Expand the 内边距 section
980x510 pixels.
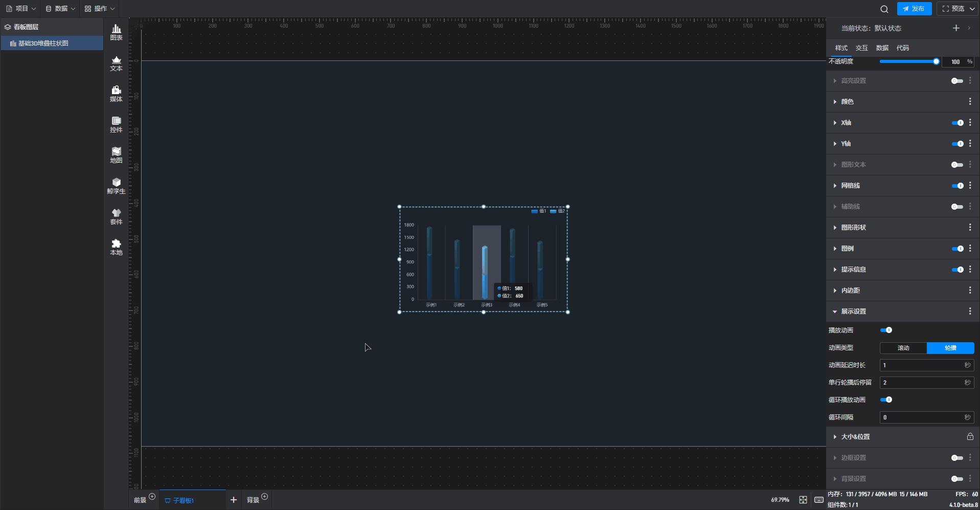coord(835,291)
